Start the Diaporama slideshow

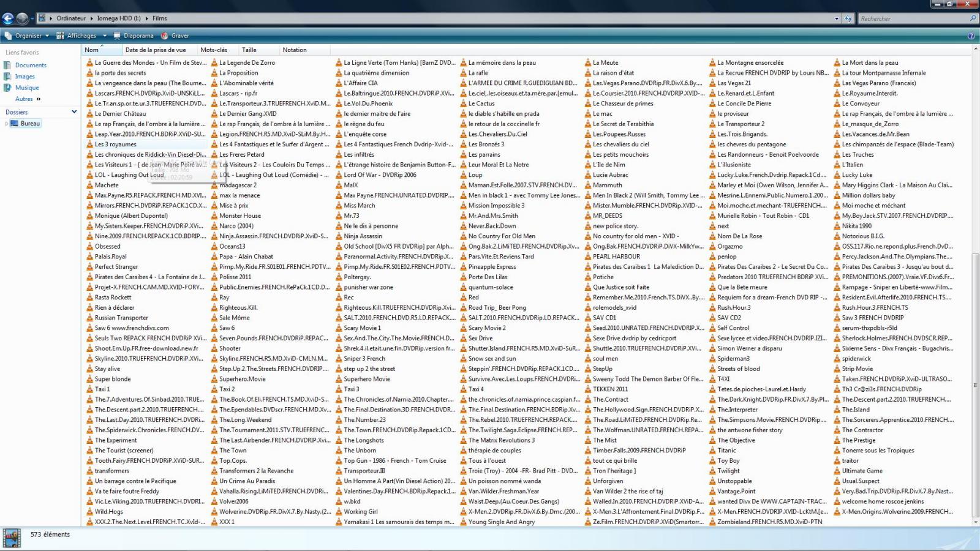[134, 36]
